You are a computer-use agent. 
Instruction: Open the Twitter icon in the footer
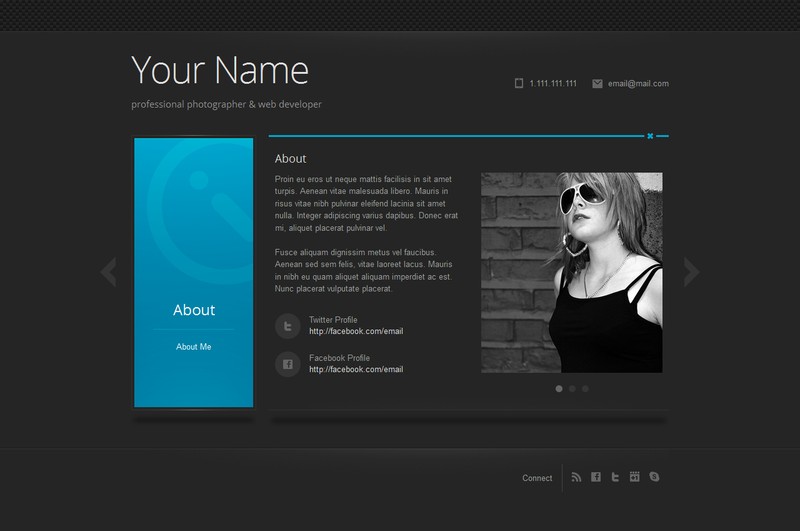[616, 478]
